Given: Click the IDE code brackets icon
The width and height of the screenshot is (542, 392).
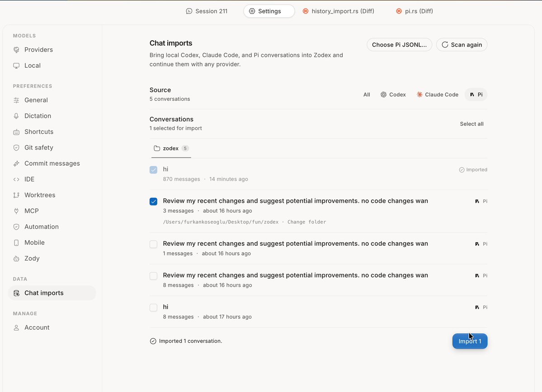Looking at the screenshot, I should (16, 179).
